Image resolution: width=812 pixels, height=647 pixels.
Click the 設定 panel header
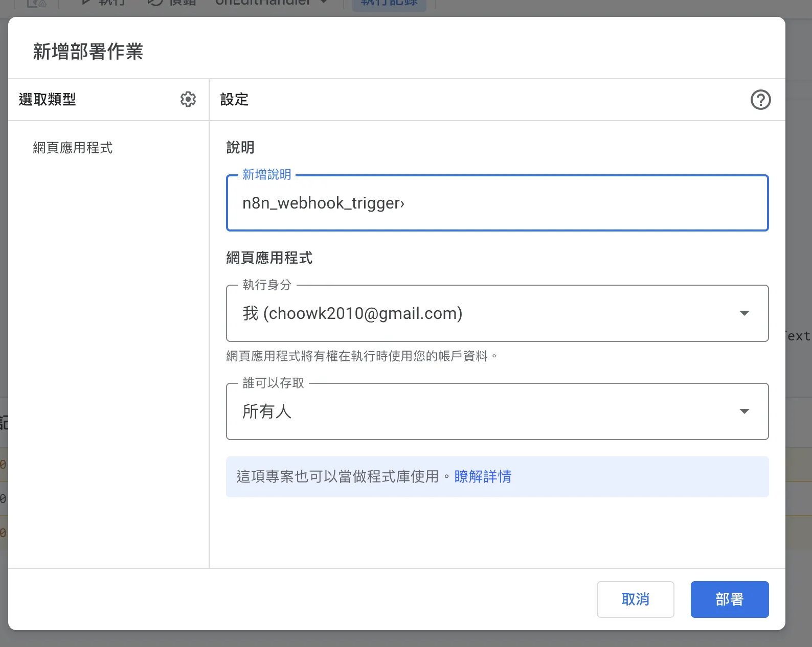pos(234,99)
